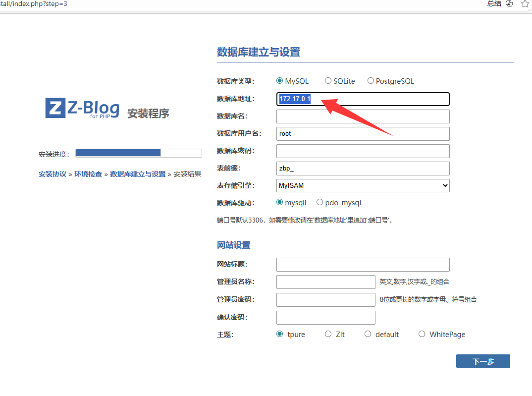The width and height of the screenshot is (532, 396).
Task: Focus the 网站标题 input field
Action: click(x=363, y=265)
